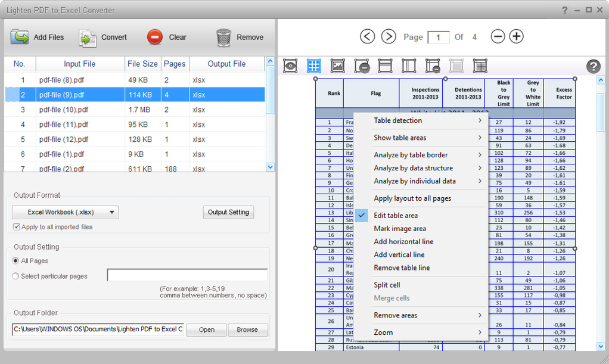609x364 pixels.
Task: Select pdf-file (10).pdf row
Action: click(135, 110)
